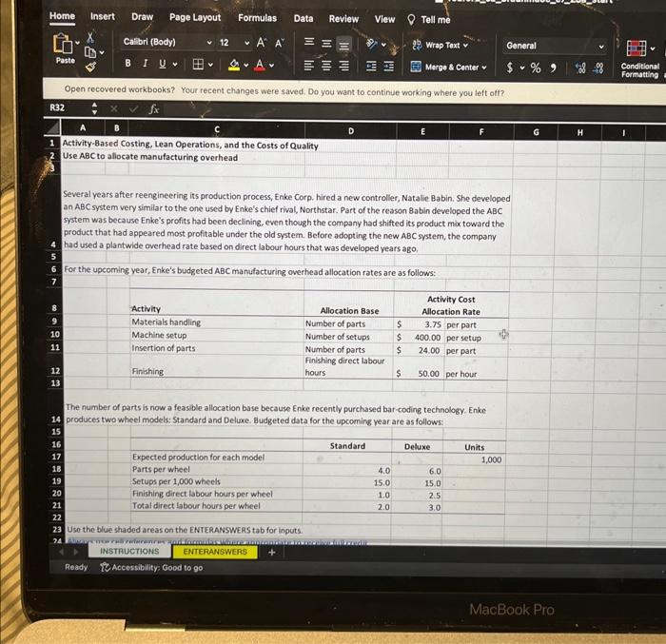666x644 pixels.
Task: Toggle Underline formatting
Action: (x=163, y=64)
